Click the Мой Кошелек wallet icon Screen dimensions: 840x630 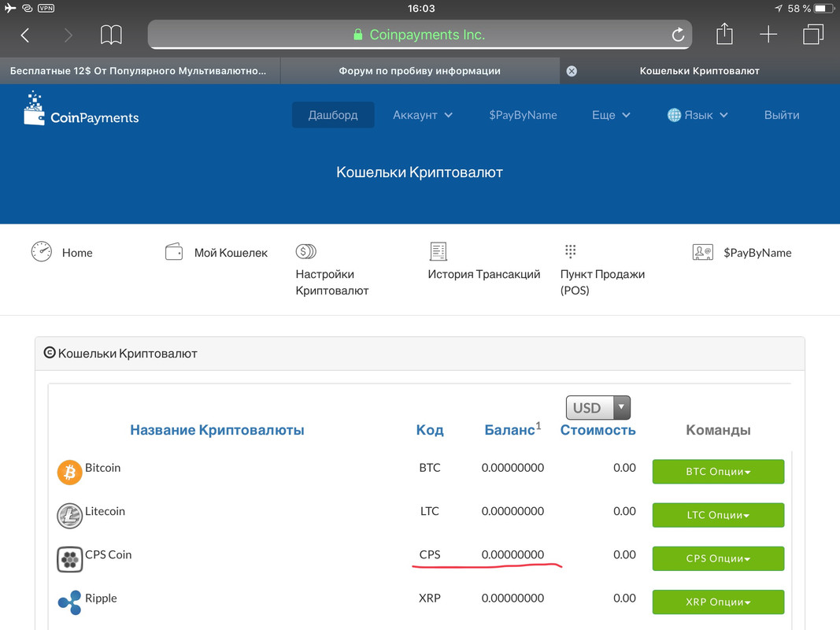pyautogui.click(x=173, y=252)
